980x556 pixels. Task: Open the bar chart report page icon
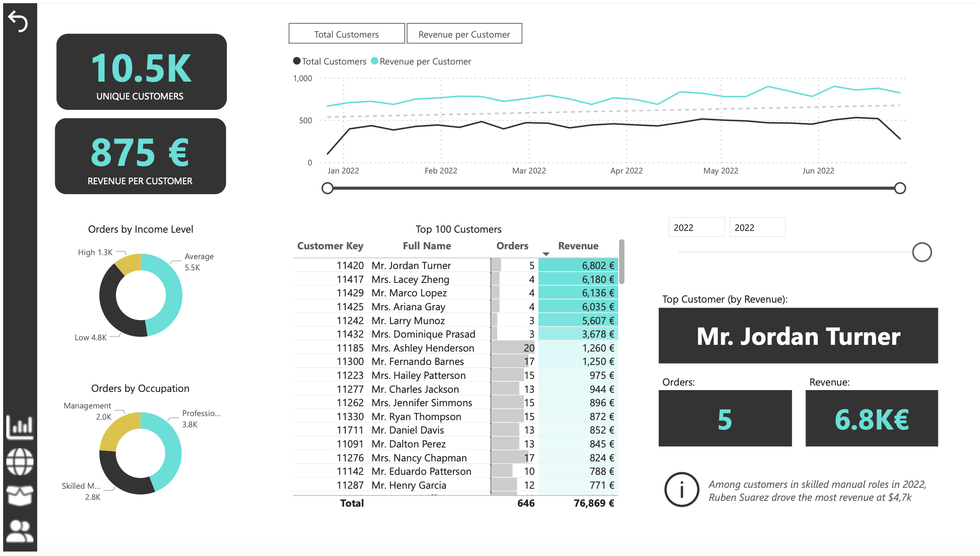[x=20, y=427]
